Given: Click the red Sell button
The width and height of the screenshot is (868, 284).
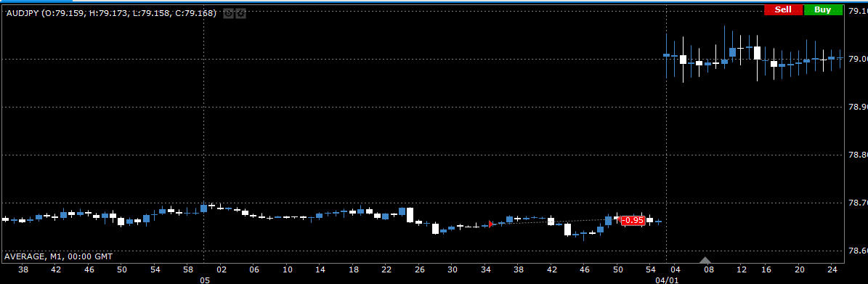Looking at the screenshot, I should [x=783, y=10].
